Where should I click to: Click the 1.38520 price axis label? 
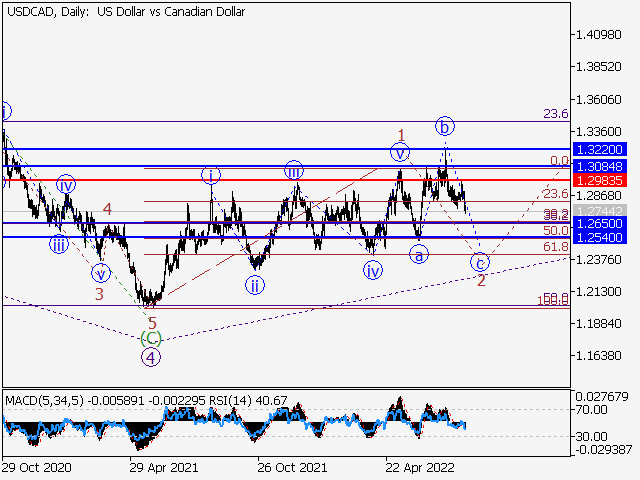tap(598, 67)
